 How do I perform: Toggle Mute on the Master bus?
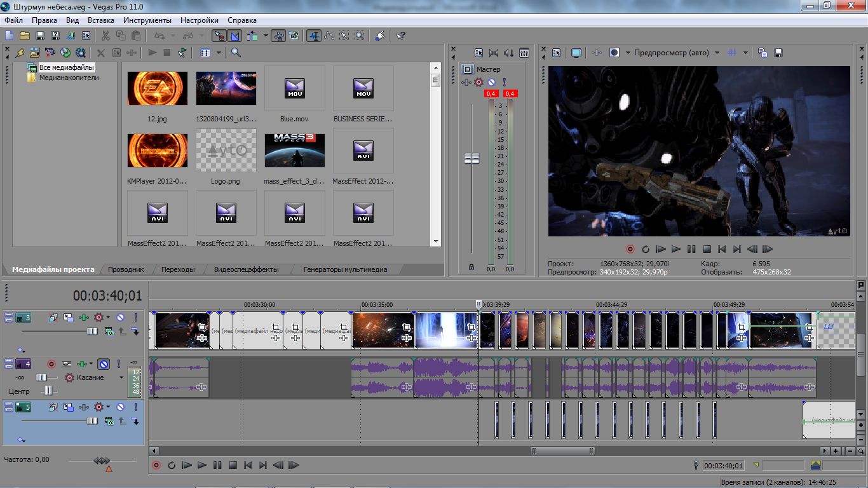[491, 83]
